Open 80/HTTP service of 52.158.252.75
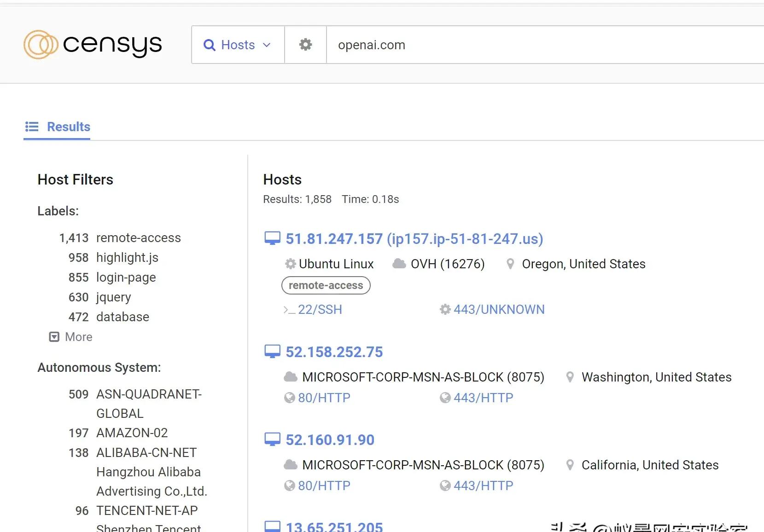The image size is (764, 532). coord(324,398)
